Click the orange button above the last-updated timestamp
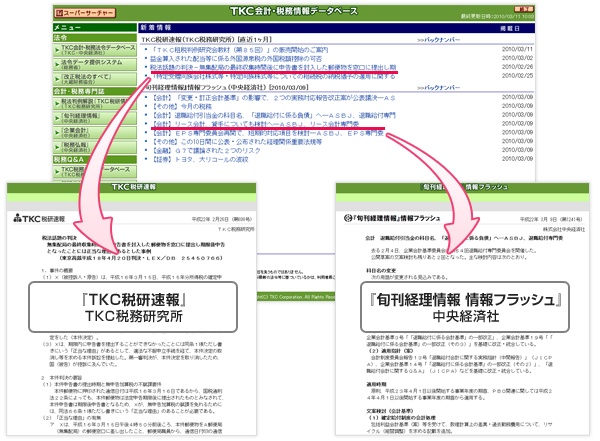Viewport: 600px width, 441px height. pos(523,9)
